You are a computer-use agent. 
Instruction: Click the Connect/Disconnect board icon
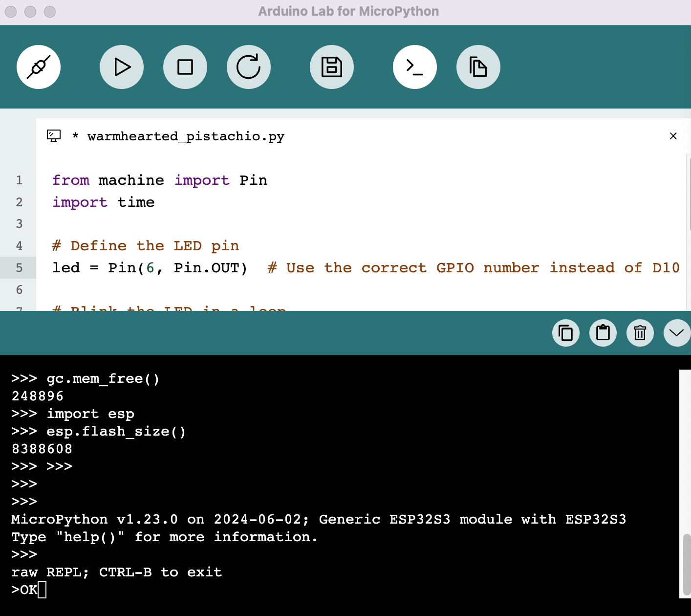coord(39,67)
